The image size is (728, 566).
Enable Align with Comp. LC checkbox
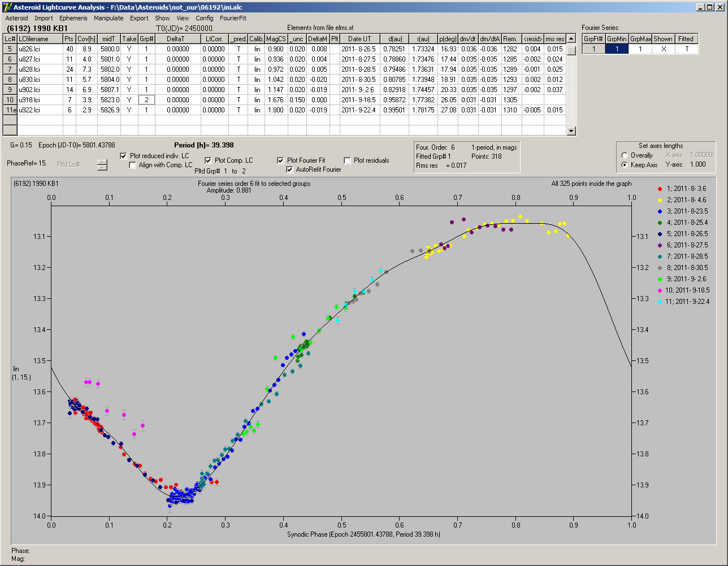(133, 165)
